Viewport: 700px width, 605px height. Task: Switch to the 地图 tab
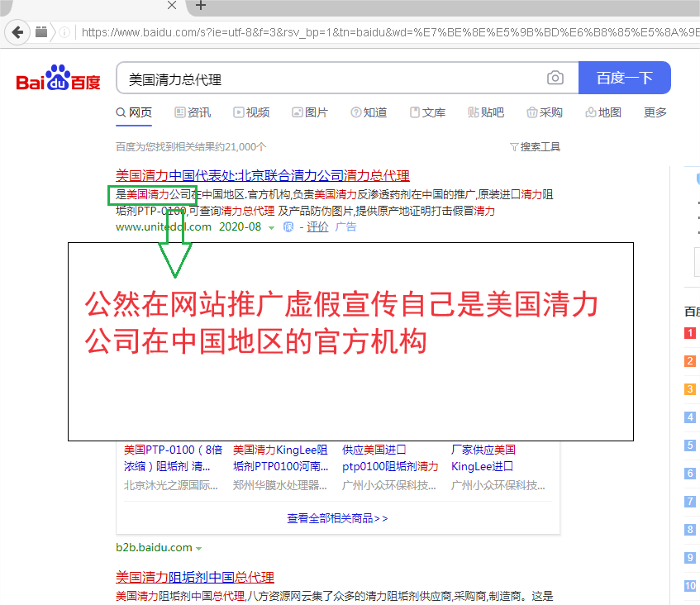pos(603,112)
